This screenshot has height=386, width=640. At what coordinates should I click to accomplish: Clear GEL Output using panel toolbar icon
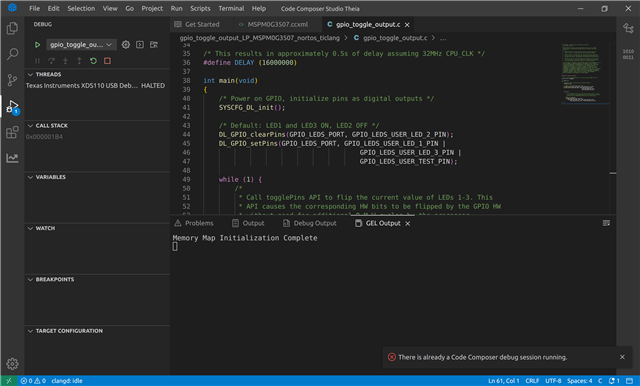click(606, 223)
